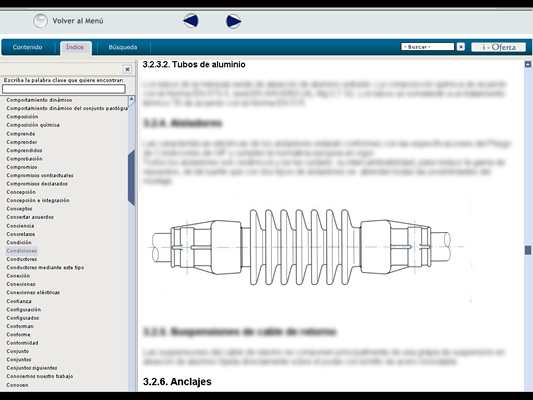Select index entry Comprende
The image size is (533, 400).
(21, 134)
